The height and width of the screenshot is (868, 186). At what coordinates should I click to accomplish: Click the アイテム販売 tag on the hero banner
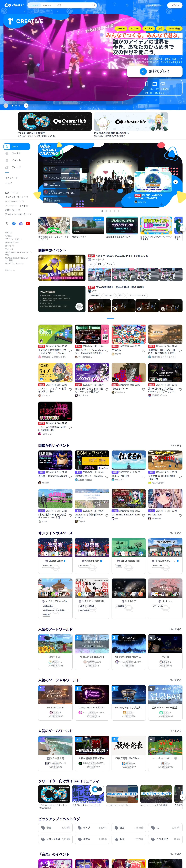pyautogui.click(x=174, y=29)
